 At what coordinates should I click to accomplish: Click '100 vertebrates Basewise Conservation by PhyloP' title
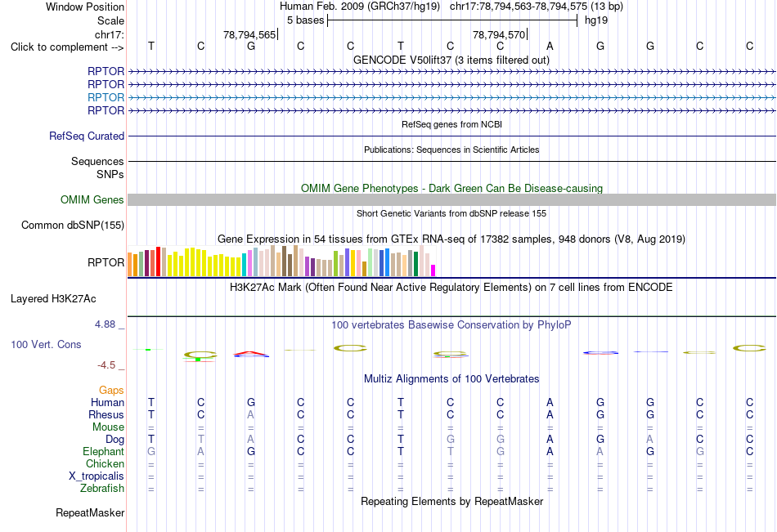point(451,325)
